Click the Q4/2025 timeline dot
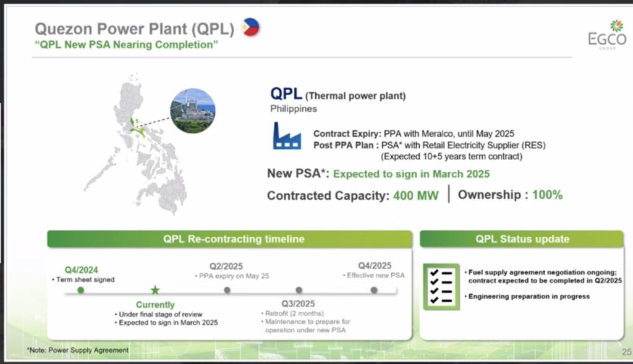This screenshot has height=364, width=633. click(374, 290)
